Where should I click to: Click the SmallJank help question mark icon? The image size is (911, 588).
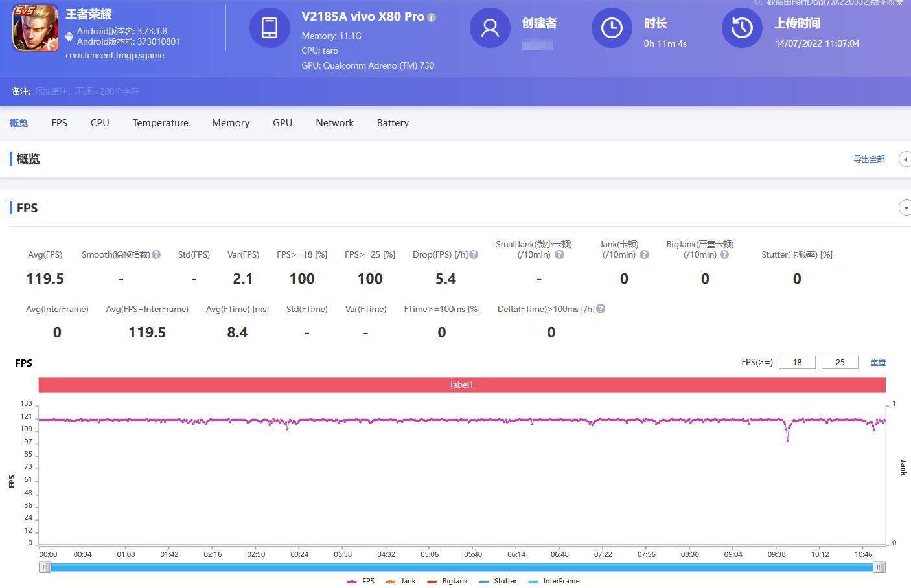click(559, 255)
